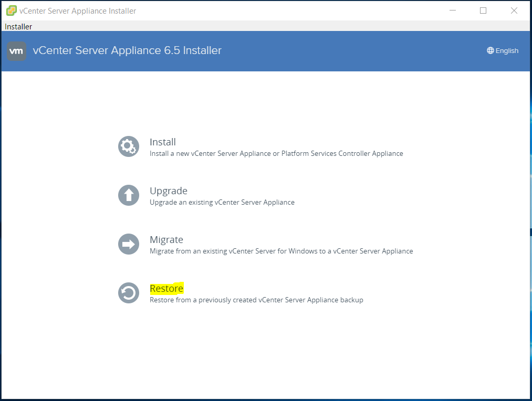Close the installer window
This screenshot has height=401, width=532.
point(514,10)
